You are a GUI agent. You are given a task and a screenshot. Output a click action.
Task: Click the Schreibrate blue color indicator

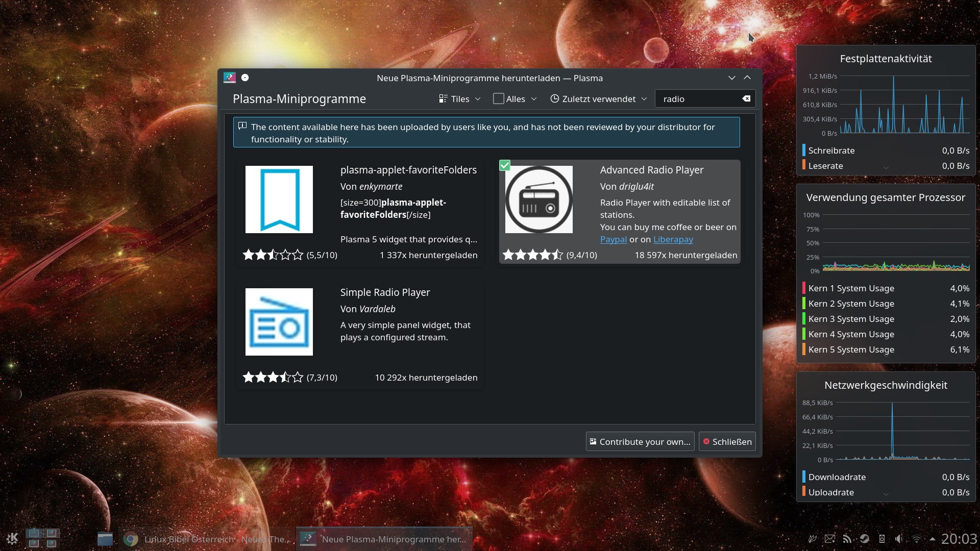click(x=804, y=151)
